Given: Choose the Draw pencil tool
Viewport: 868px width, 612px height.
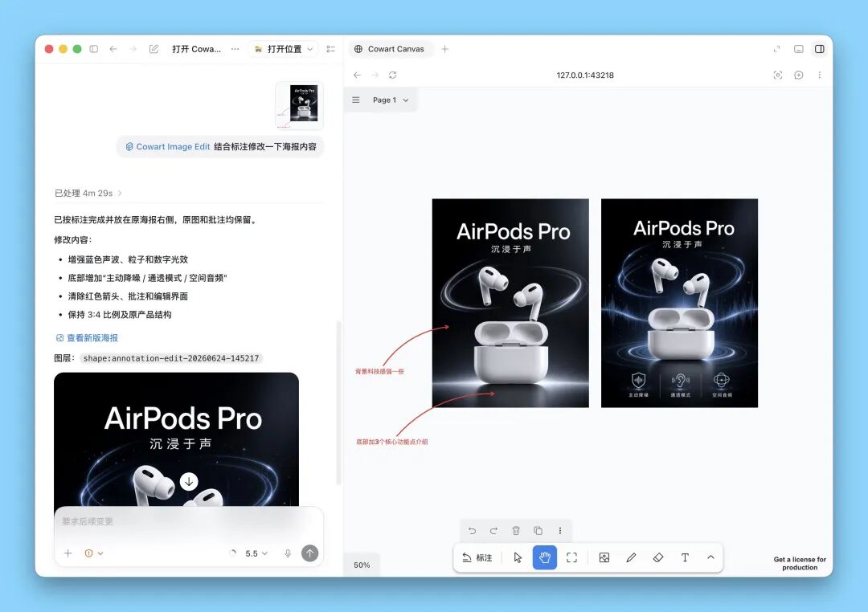Looking at the screenshot, I should (x=631, y=557).
